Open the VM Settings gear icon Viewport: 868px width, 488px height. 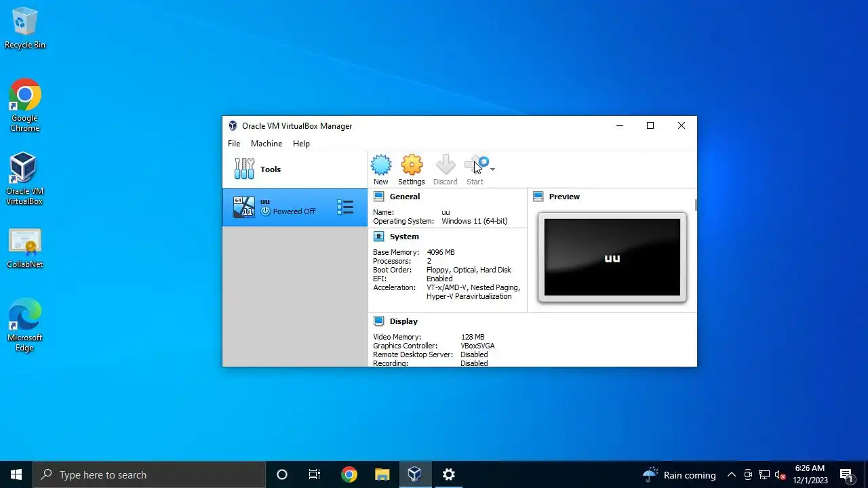412,165
